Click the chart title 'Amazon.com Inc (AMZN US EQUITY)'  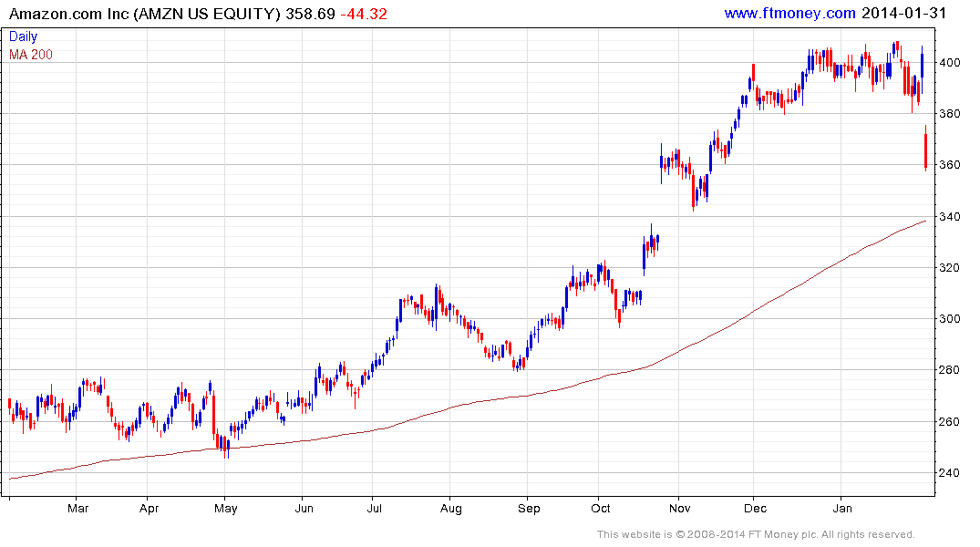(144, 14)
